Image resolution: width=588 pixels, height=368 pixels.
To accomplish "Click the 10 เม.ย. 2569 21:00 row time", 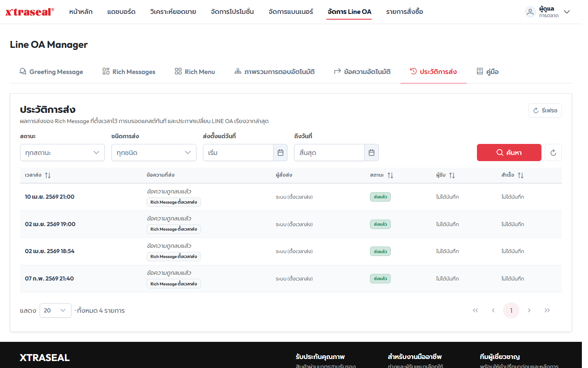I will click(x=49, y=197).
